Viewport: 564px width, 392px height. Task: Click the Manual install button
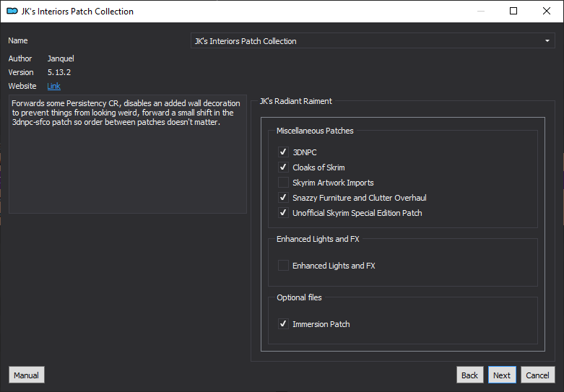pyautogui.click(x=26, y=375)
